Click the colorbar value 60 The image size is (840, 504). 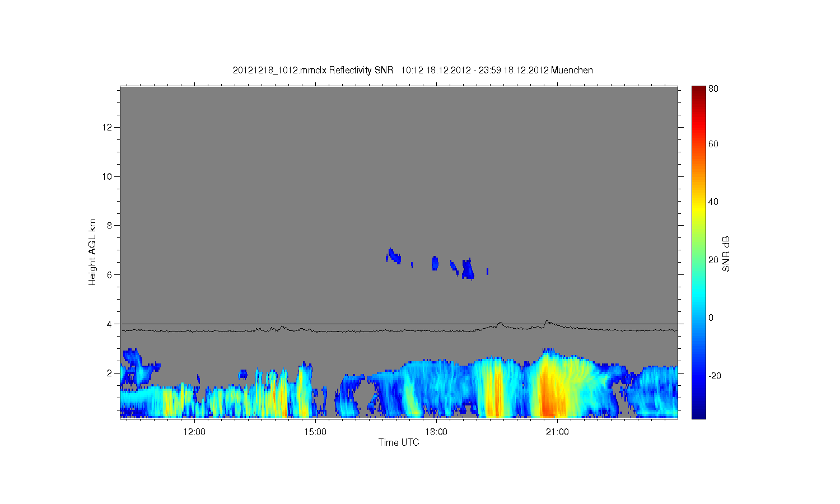(x=713, y=144)
